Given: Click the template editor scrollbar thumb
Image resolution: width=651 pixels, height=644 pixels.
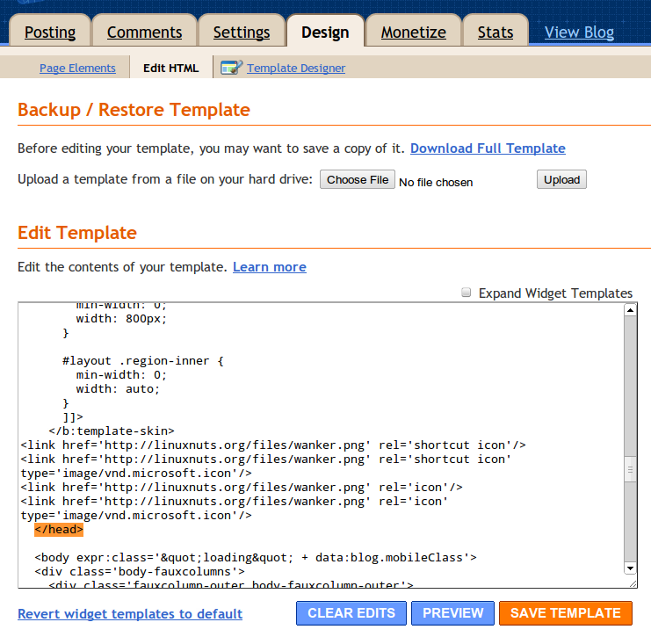Looking at the screenshot, I should (x=630, y=469).
